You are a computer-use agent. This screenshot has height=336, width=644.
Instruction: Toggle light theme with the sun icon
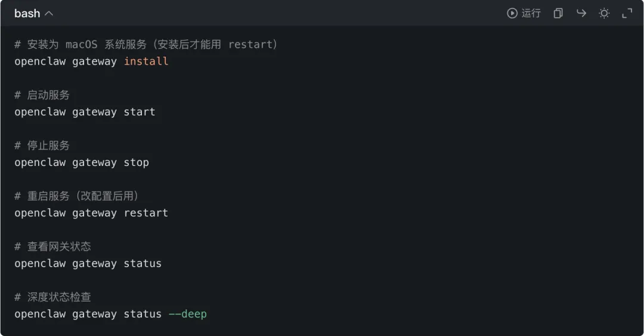(x=604, y=13)
